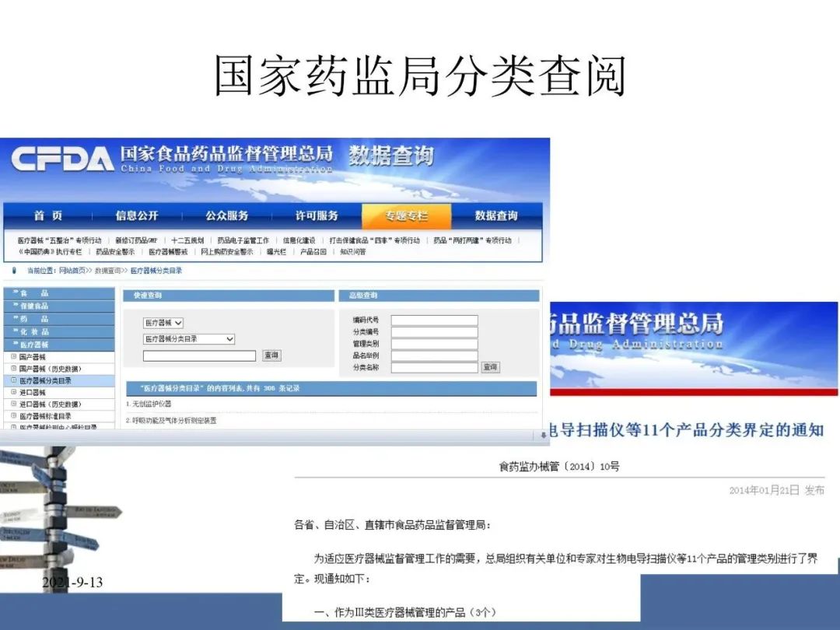
Task: Click the document number 食药监办械管〔2014〕10号
Action: (559, 467)
